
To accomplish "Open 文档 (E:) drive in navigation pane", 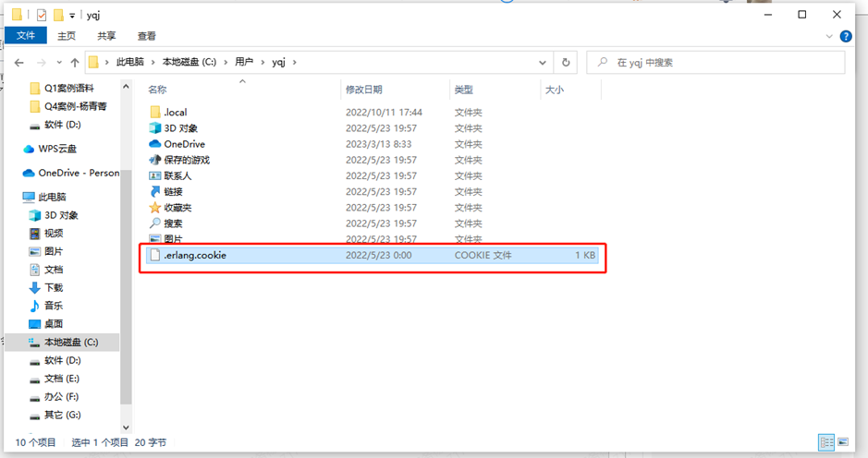I will click(61, 379).
